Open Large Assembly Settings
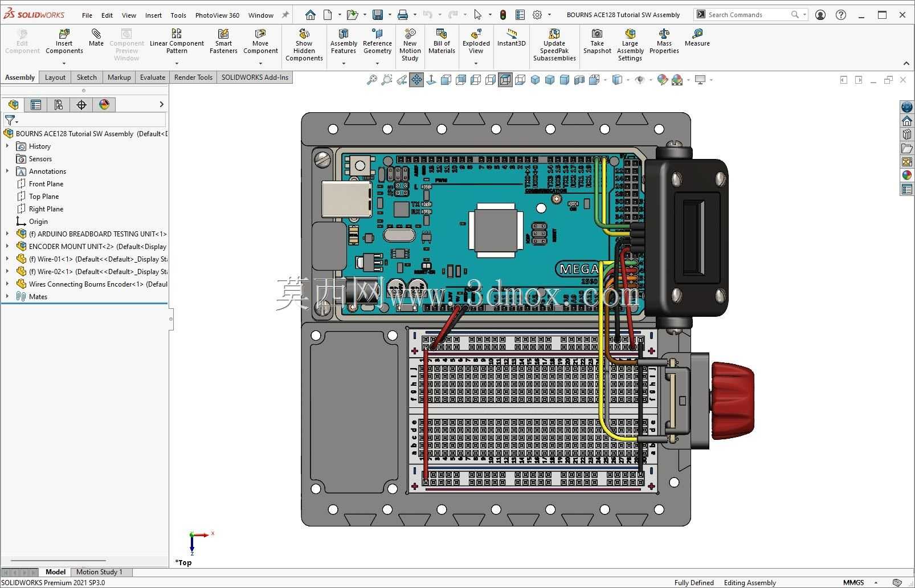 click(x=630, y=45)
